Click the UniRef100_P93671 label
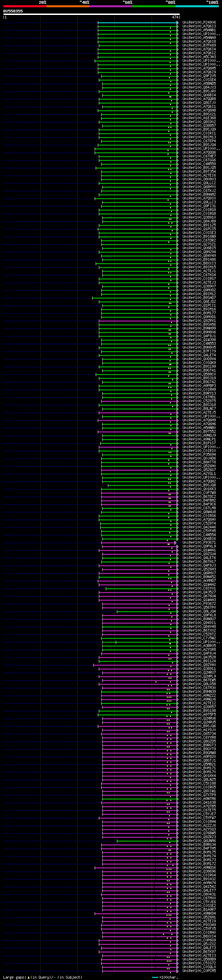The image size is (222, 980). point(199,543)
